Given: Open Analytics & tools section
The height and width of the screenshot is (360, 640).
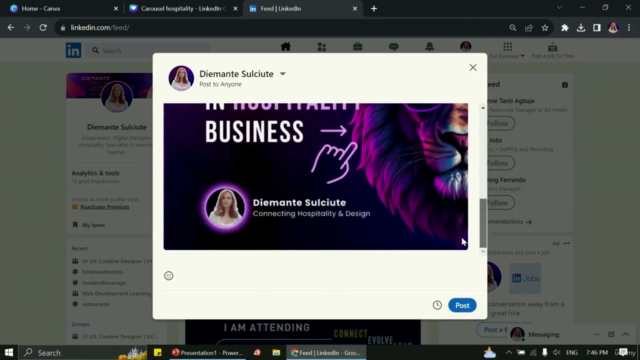Looking at the screenshot, I should (96, 173).
